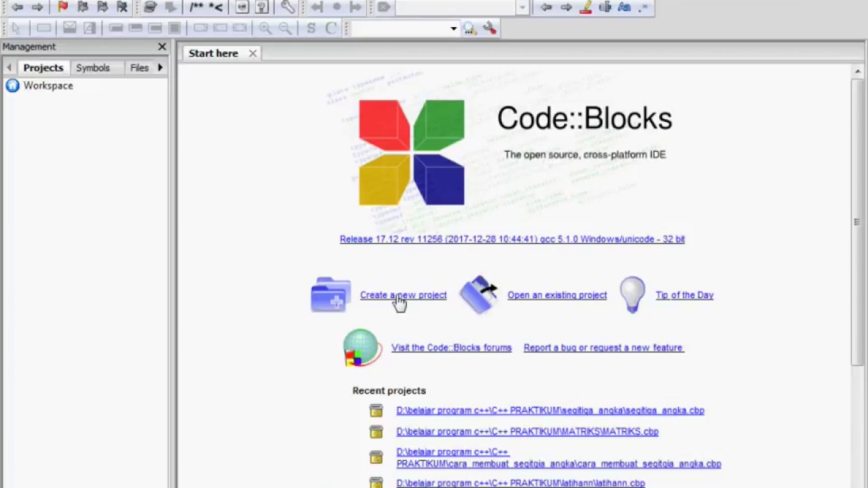Click the DoxyBlocks /** block comment icon
Viewport: 868px width, 488px height.
point(196,7)
